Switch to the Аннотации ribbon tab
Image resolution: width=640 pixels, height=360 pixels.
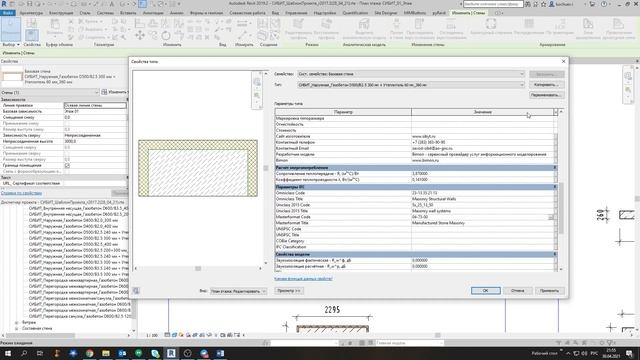(153, 13)
